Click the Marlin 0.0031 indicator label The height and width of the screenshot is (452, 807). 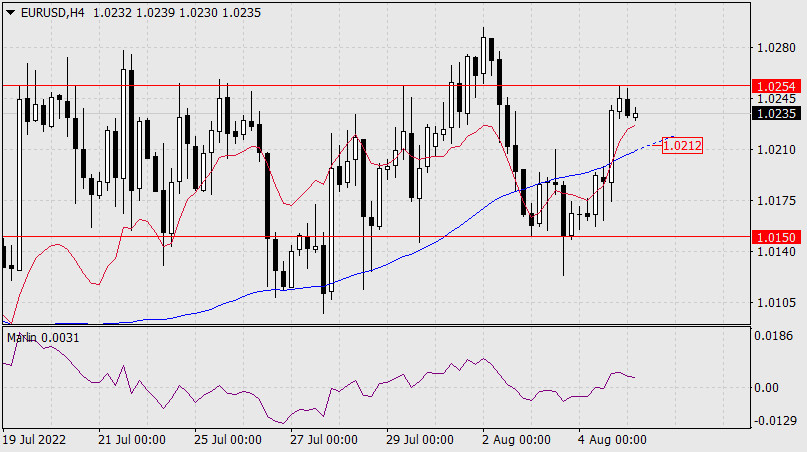point(43,338)
